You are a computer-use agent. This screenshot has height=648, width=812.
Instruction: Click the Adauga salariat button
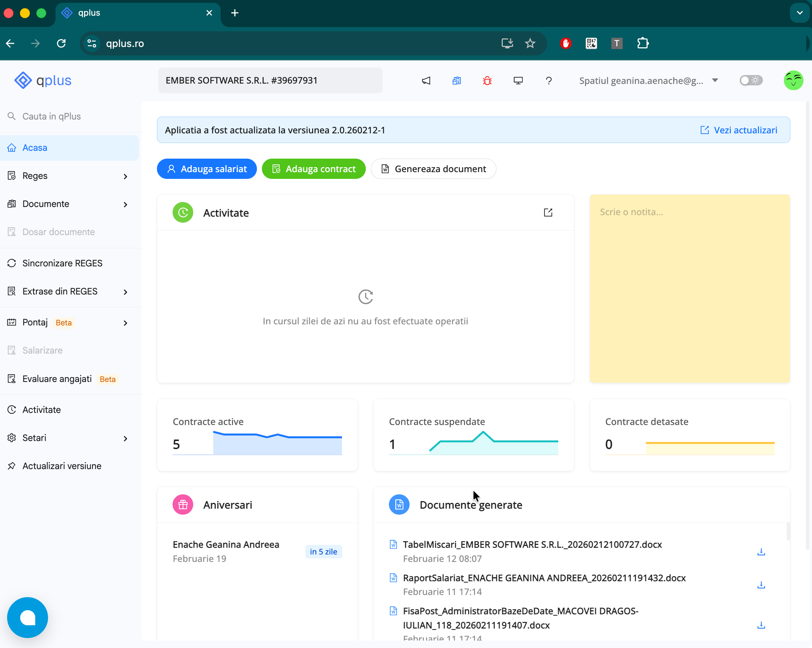pyautogui.click(x=206, y=169)
